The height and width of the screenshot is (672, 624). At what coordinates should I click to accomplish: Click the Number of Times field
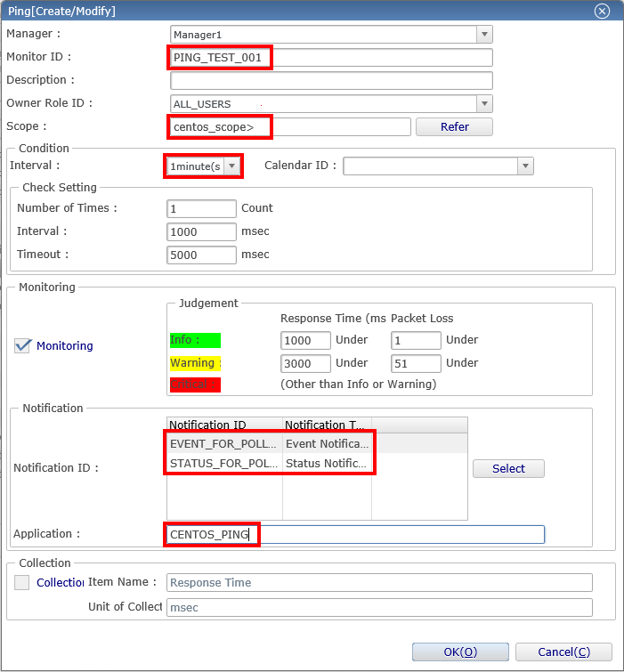[201, 208]
